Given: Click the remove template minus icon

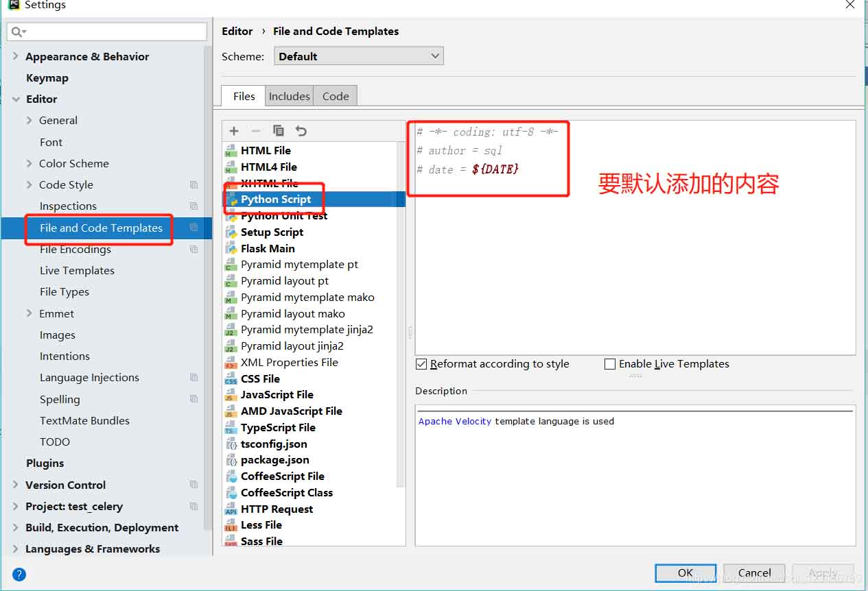Looking at the screenshot, I should 256,130.
